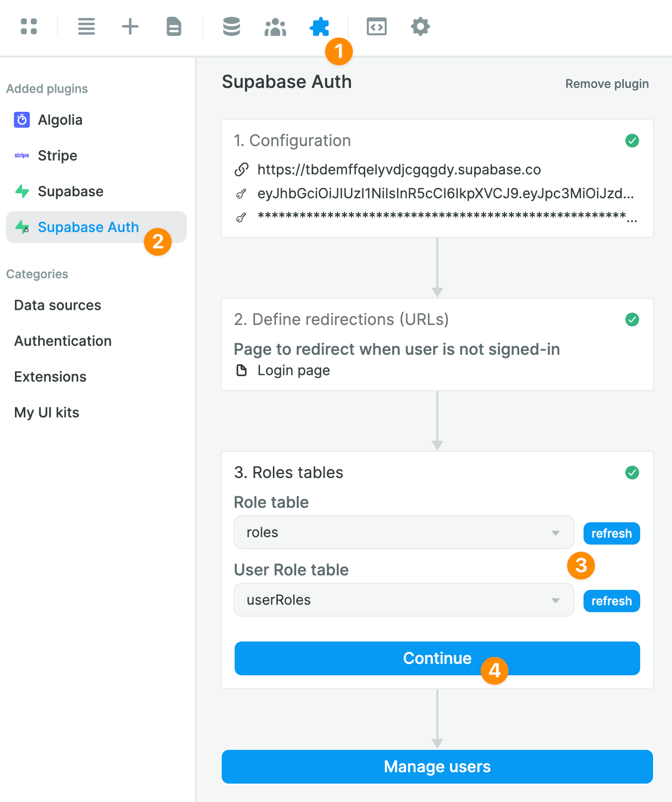Expand the User Role table dropdown
This screenshot has width=672, height=802.
[404, 600]
